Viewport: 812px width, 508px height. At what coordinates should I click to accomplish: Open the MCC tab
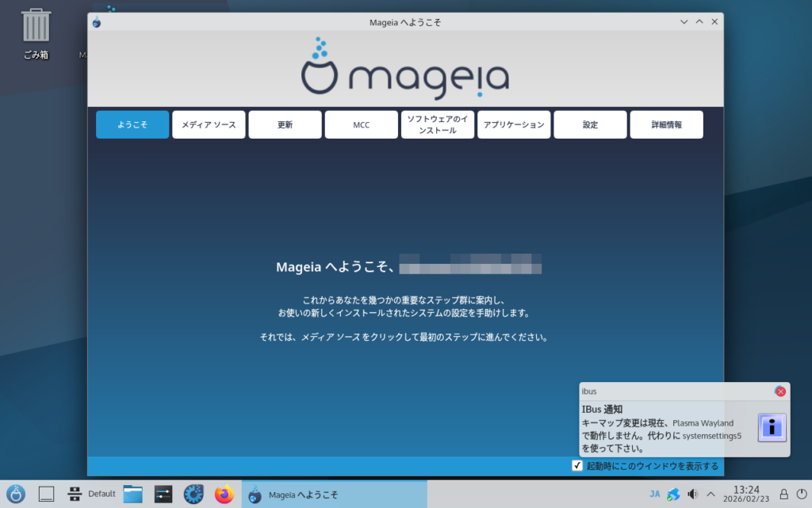[361, 125]
